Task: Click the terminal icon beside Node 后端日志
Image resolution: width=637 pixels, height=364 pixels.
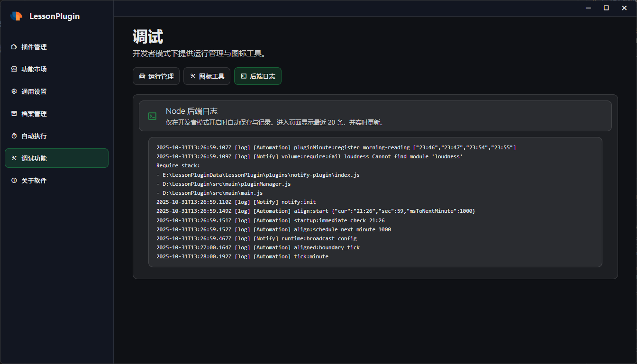Action: pos(152,116)
